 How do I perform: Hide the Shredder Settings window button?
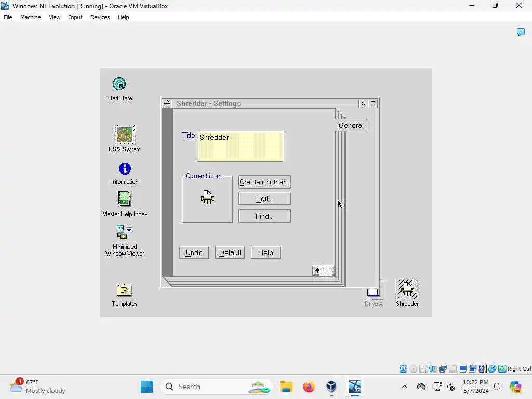click(363, 103)
